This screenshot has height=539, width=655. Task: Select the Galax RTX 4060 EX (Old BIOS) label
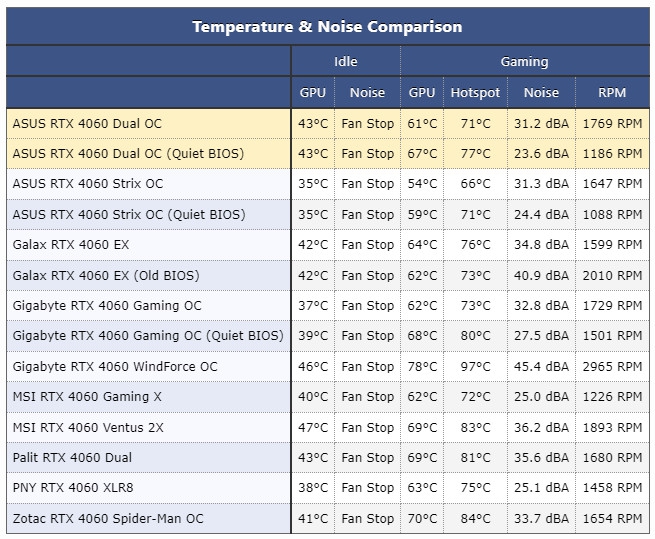106,276
